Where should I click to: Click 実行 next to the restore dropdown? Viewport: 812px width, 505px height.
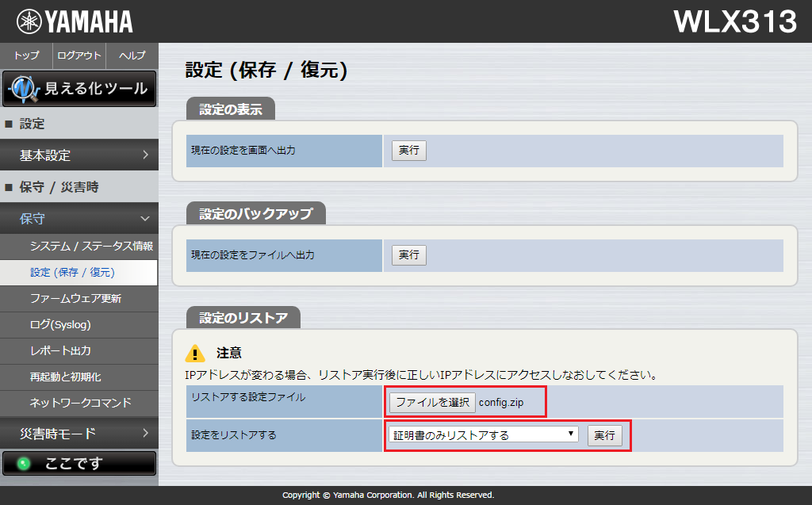tap(605, 434)
